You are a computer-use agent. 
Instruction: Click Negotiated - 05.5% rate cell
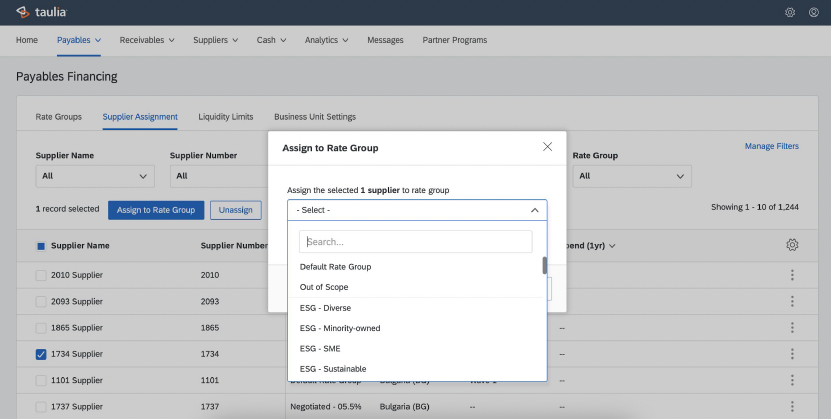[x=325, y=407]
